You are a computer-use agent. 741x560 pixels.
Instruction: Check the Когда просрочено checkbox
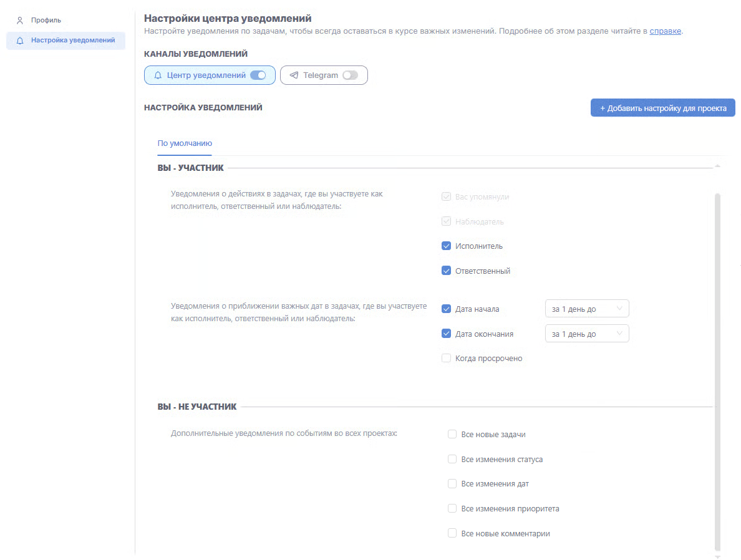click(446, 359)
